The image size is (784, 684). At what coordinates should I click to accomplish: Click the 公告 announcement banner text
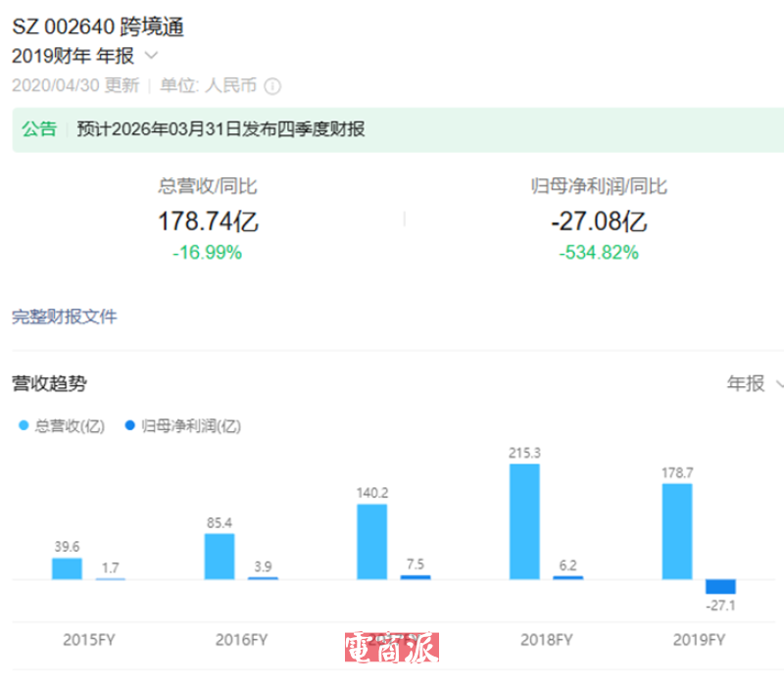(220, 129)
